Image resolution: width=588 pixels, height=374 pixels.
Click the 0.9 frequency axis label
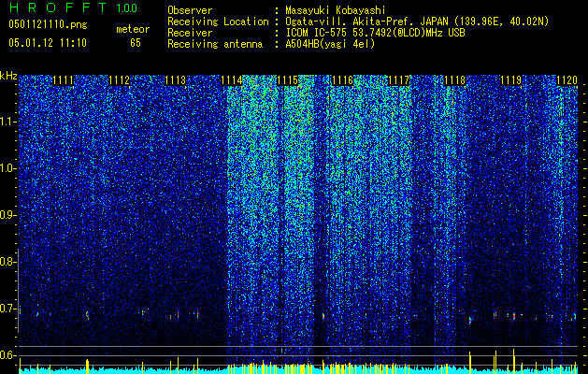tap(7, 215)
